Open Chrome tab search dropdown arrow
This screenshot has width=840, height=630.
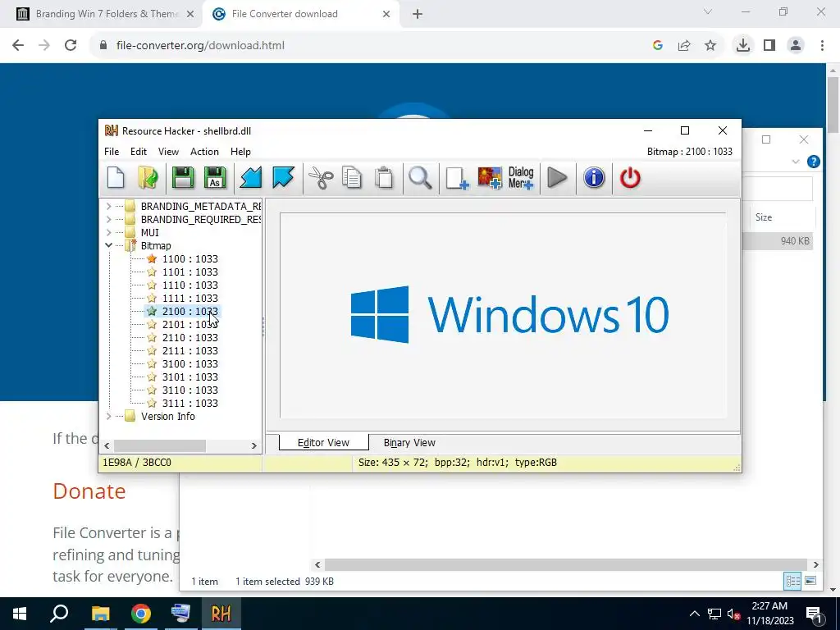tap(708, 11)
